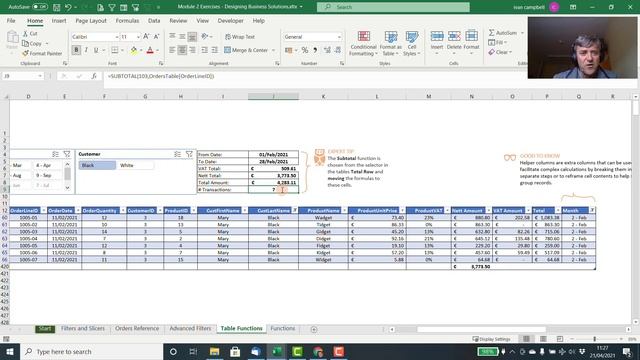The image size is (640, 360).
Task: Click inside the formula bar text
Action: click(x=161, y=76)
